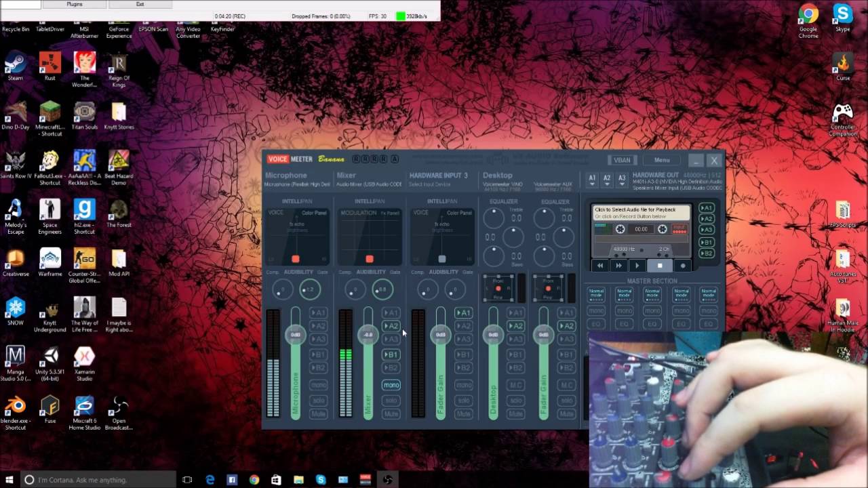This screenshot has height=488, width=868.
Task: Select the Rust desktop icon
Action: pyautogui.click(x=50, y=67)
